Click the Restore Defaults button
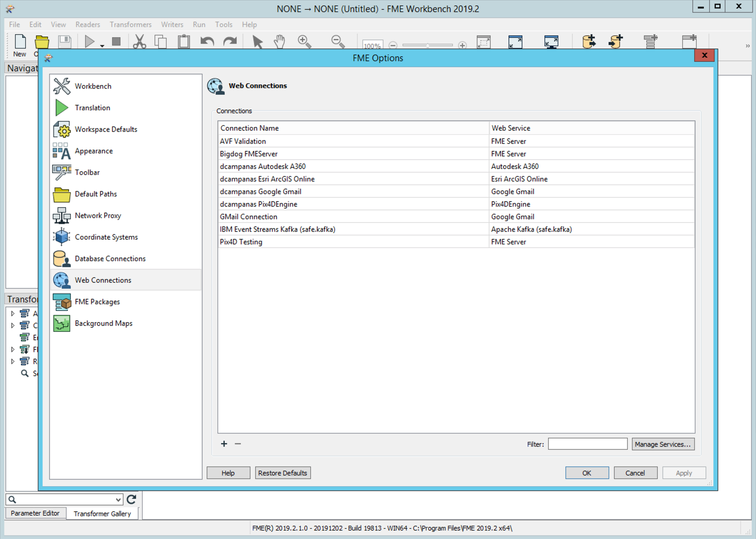 pyautogui.click(x=283, y=473)
